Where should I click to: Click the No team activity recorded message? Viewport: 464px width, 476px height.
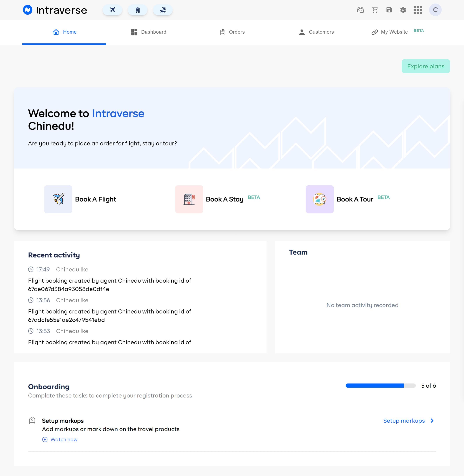pyautogui.click(x=362, y=305)
